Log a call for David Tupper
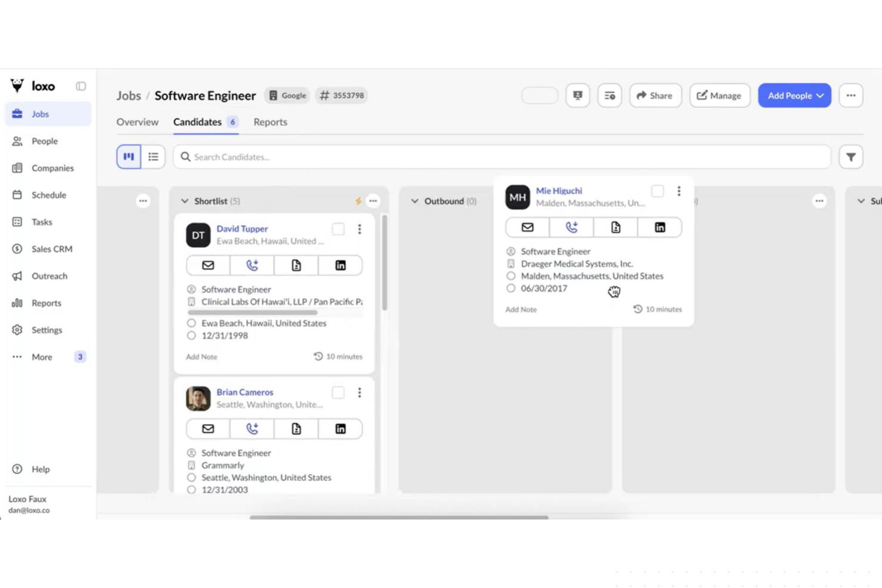 [252, 265]
